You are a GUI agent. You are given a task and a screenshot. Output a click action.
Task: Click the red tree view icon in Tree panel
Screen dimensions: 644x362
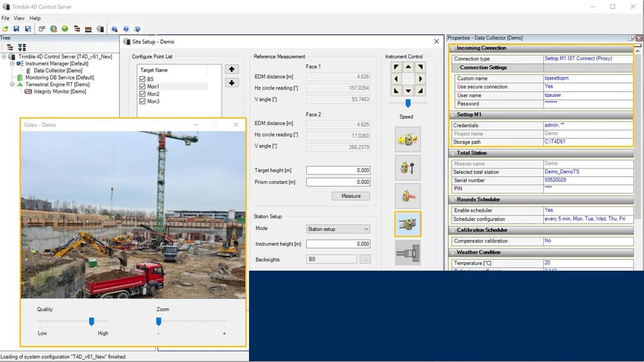coord(10,47)
